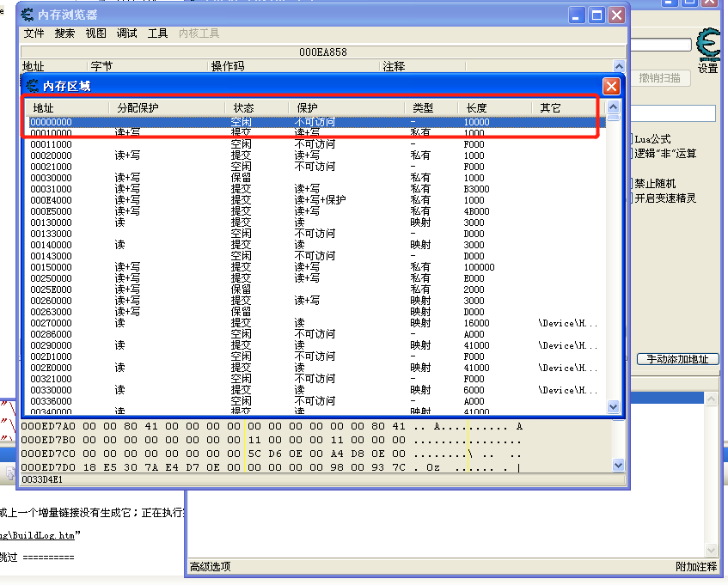Sort by the 地址 column header

click(x=65, y=108)
